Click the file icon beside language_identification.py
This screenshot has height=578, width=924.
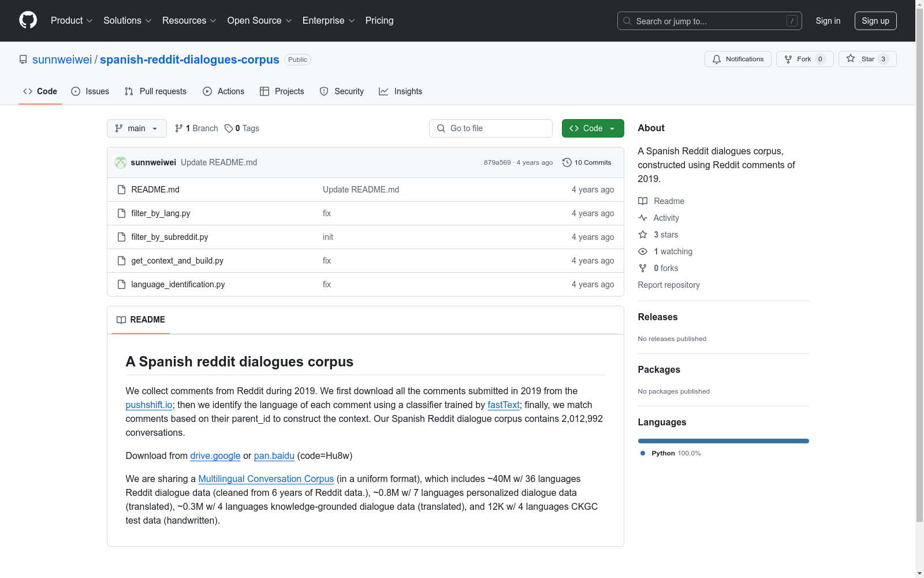121,284
